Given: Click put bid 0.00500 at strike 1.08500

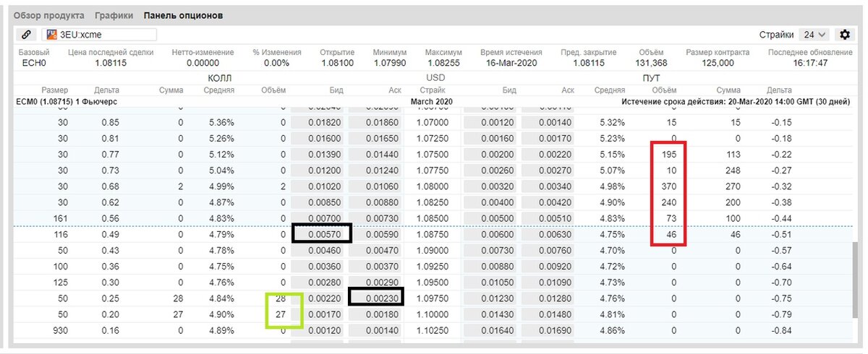Looking at the screenshot, I should (x=490, y=217).
